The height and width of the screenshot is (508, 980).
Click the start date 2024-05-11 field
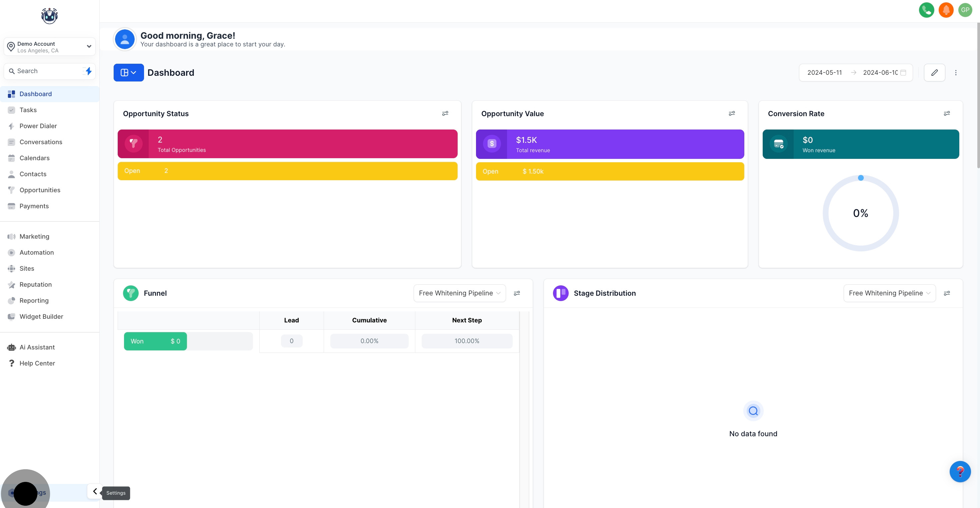point(824,72)
